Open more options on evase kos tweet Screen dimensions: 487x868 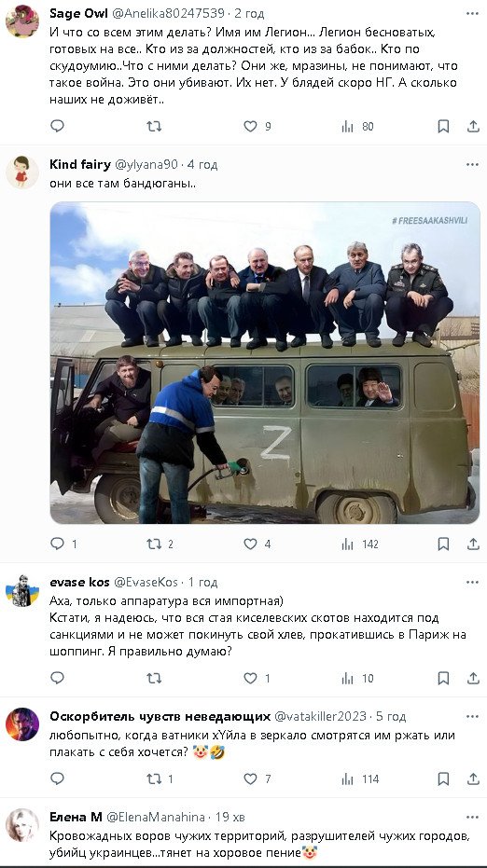coord(472,583)
